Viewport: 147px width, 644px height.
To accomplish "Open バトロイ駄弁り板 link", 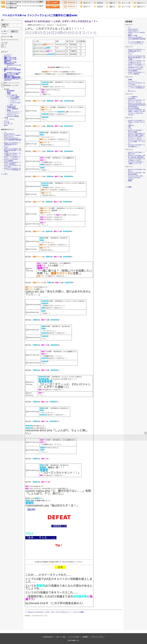I will click(12, 95).
